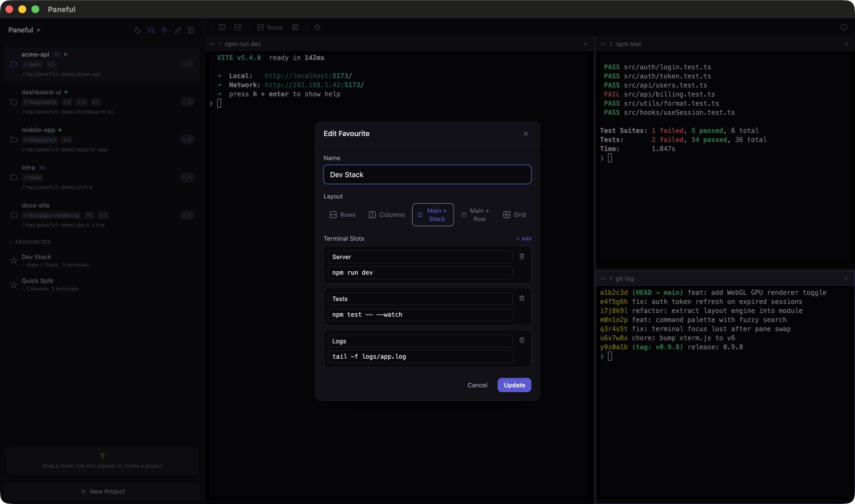Select the Rows layout option
855x504 pixels.
click(x=343, y=215)
